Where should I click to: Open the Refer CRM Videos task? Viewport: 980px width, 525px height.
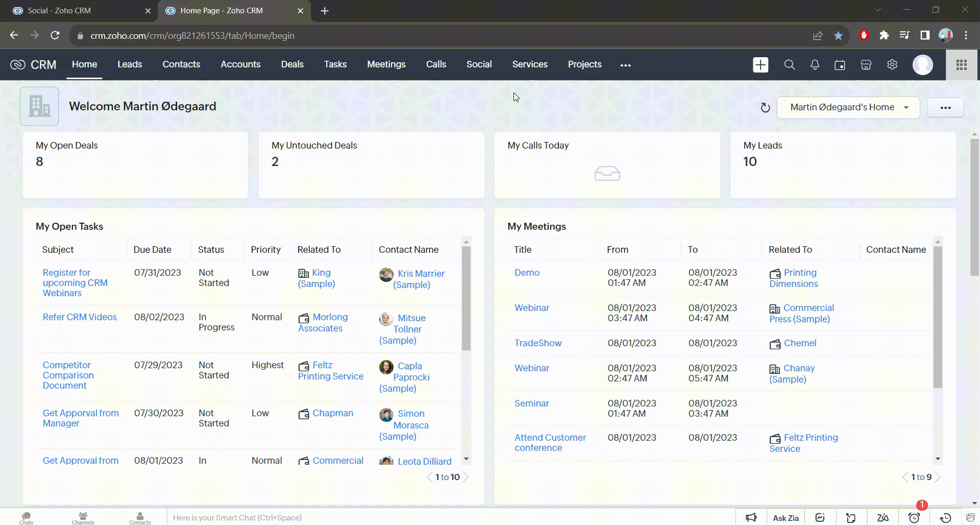click(x=80, y=317)
